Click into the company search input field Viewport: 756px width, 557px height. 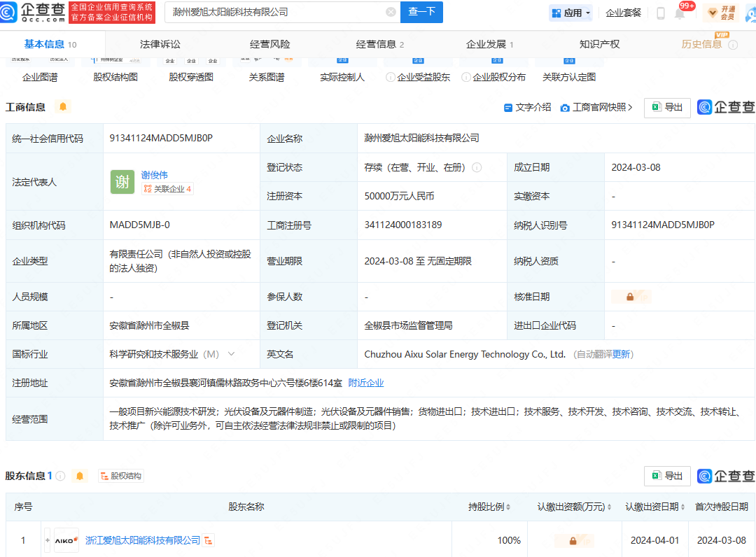[276, 12]
